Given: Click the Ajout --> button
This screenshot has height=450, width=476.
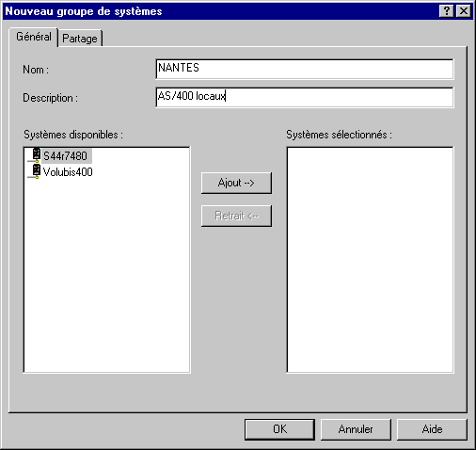Looking at the screenshot, I should [x=236, y=183].
